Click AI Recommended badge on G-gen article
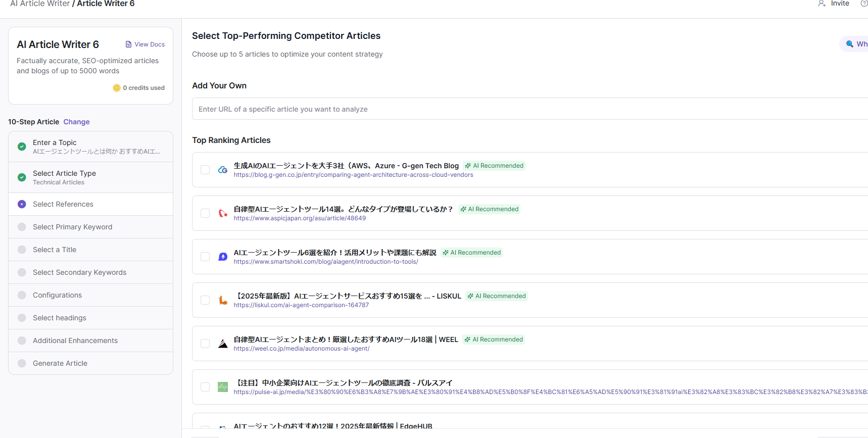Viewport: 868px width, 438px height. [494, 166]
